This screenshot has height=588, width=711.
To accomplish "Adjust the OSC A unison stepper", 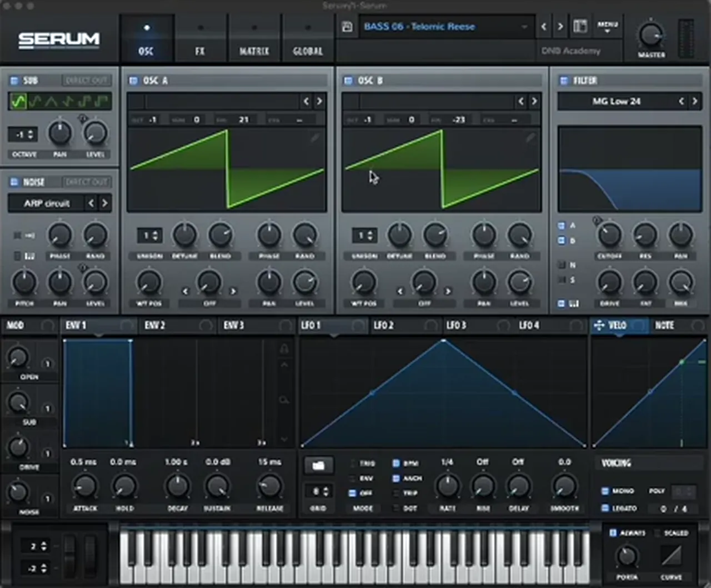I will pyautogui.click(x=149, y=236).
